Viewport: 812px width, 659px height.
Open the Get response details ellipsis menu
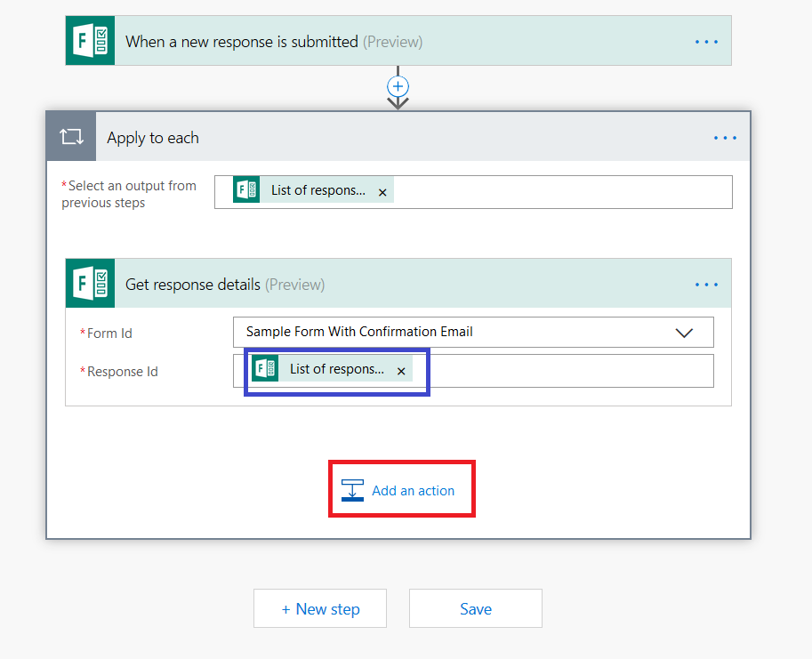pos(706,285)
